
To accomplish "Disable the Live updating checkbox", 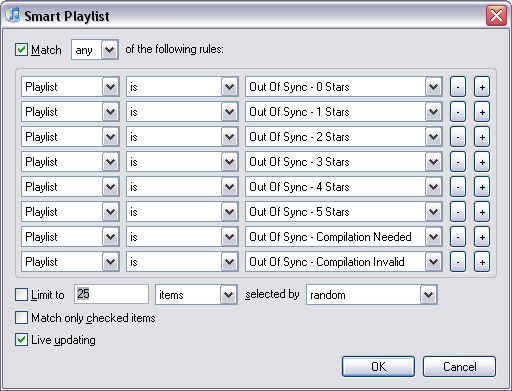I will point(21,340).
